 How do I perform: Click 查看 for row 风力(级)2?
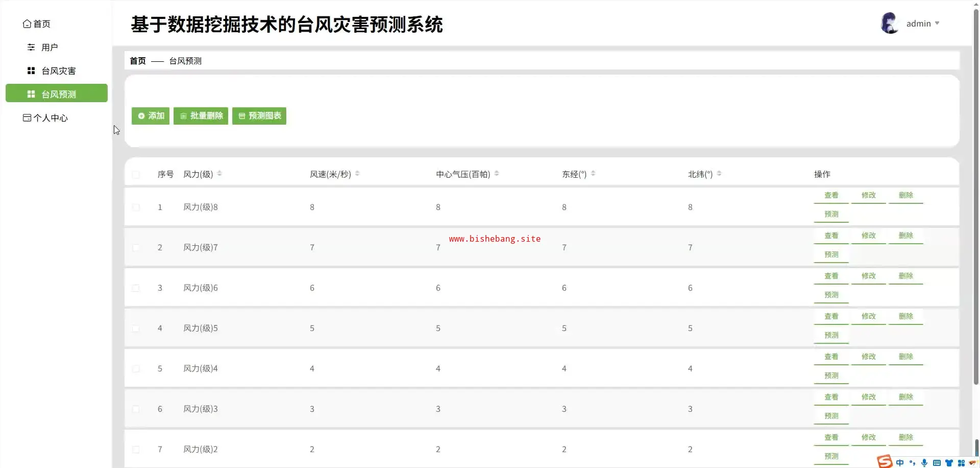pos(831,438)
